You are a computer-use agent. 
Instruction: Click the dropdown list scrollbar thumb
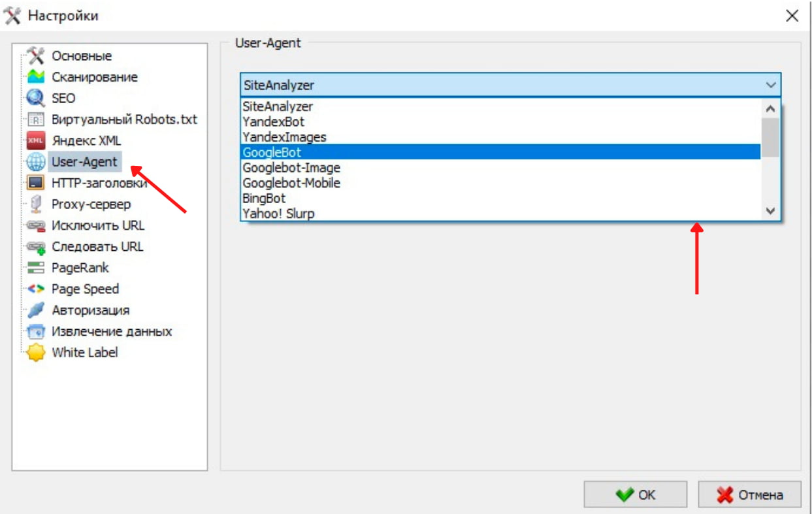[771, 137]
